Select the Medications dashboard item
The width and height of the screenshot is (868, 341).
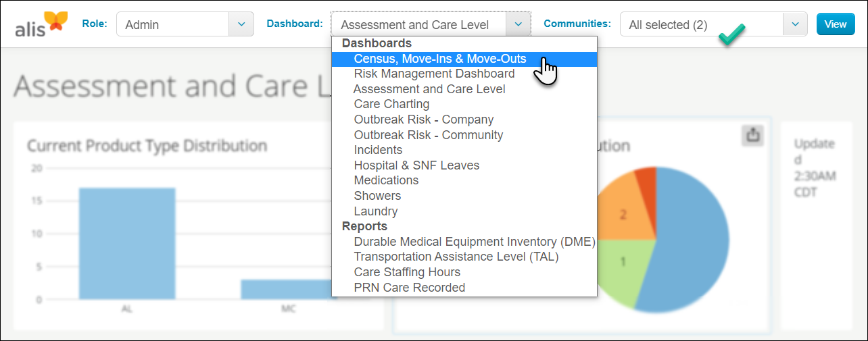click(x=386, y=180)
